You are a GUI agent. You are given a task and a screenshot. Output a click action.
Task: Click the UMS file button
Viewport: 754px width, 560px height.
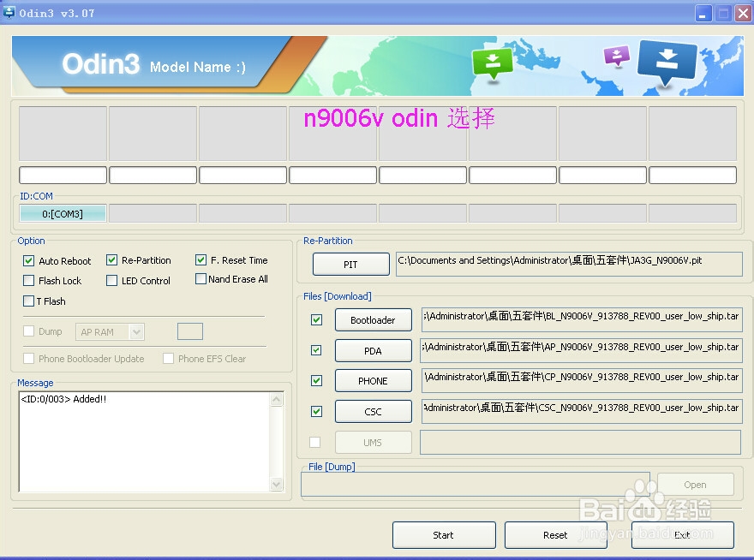[374, 442]
